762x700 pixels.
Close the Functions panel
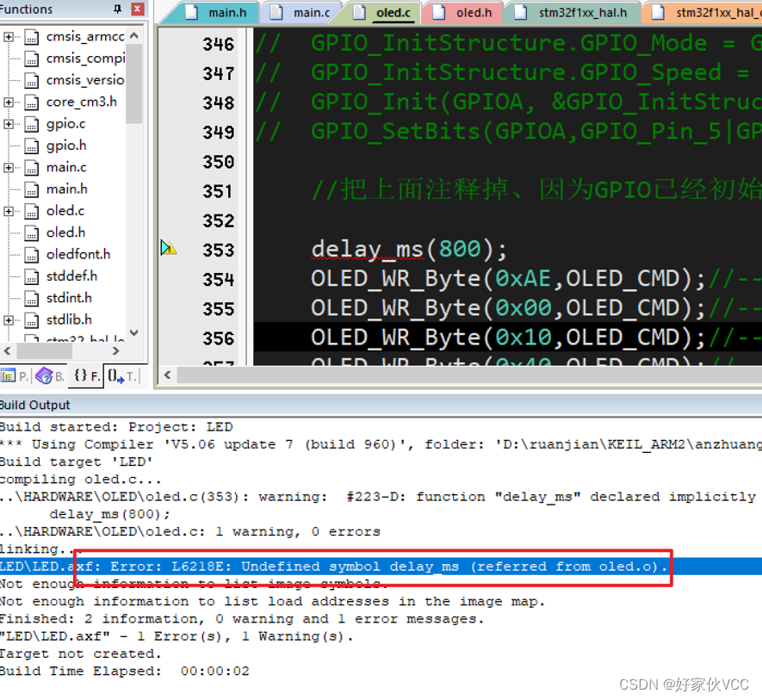tap(138, 9)
